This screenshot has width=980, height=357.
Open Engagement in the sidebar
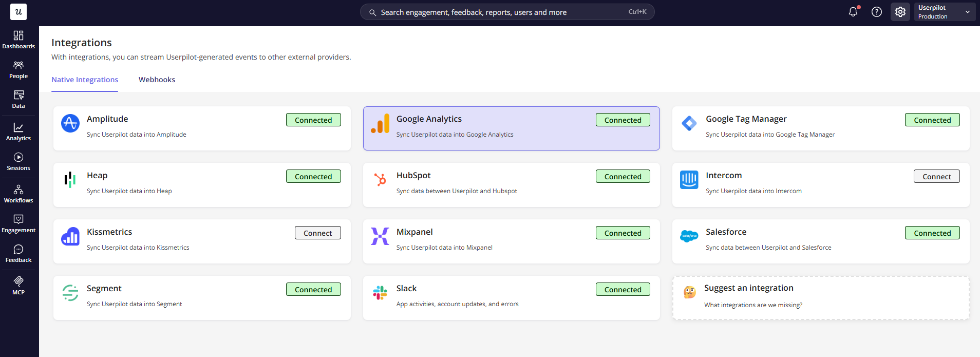click(x=18, y=223)
